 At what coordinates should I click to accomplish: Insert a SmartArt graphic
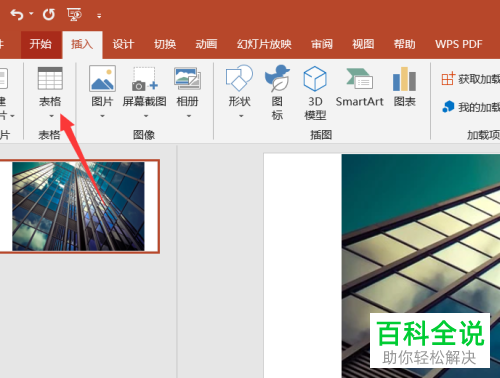coord(359,87)
